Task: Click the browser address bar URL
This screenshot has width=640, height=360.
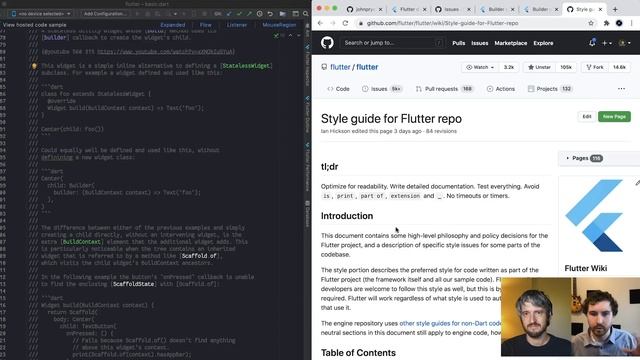Action: (x=442, y=23)
